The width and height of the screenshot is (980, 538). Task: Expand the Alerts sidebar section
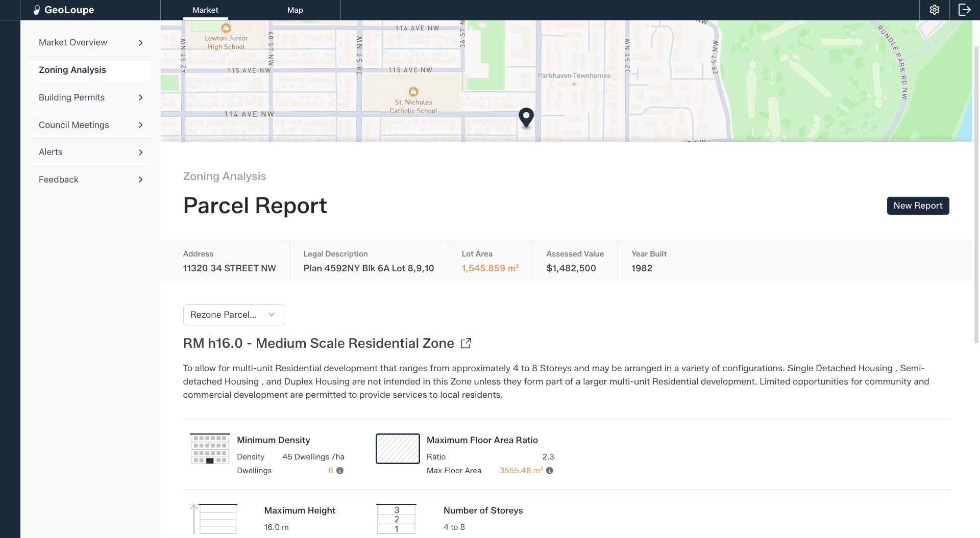click(90, 151)
